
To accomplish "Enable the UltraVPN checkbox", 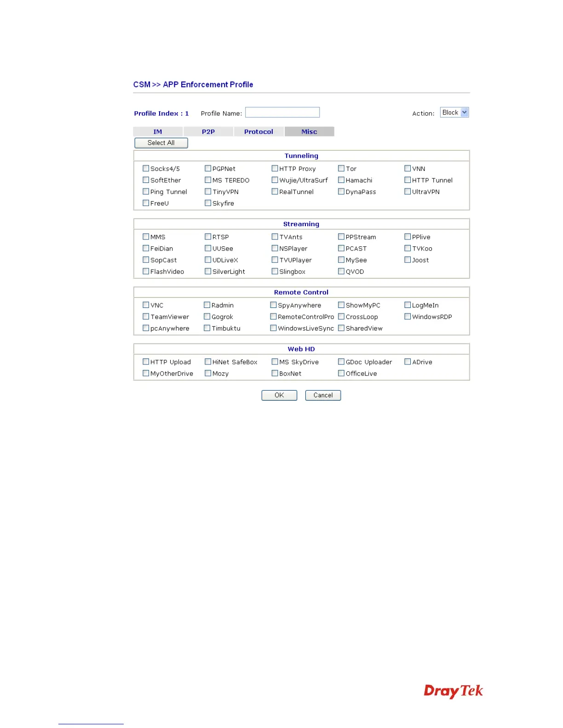I will (408, 192).
